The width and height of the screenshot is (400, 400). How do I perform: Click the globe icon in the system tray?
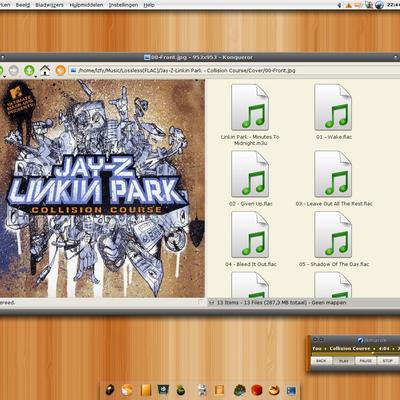click(x=380, y=5)
